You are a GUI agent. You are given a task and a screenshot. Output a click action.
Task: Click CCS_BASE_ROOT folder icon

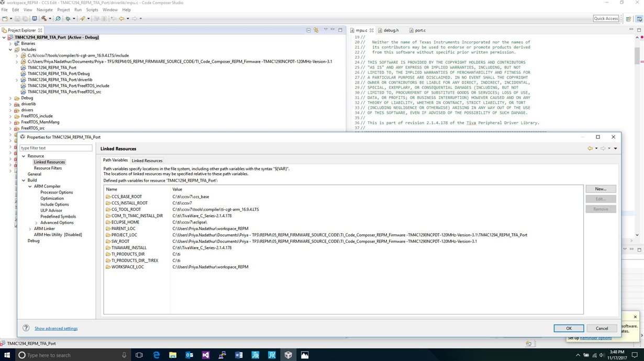coord(108,197)
